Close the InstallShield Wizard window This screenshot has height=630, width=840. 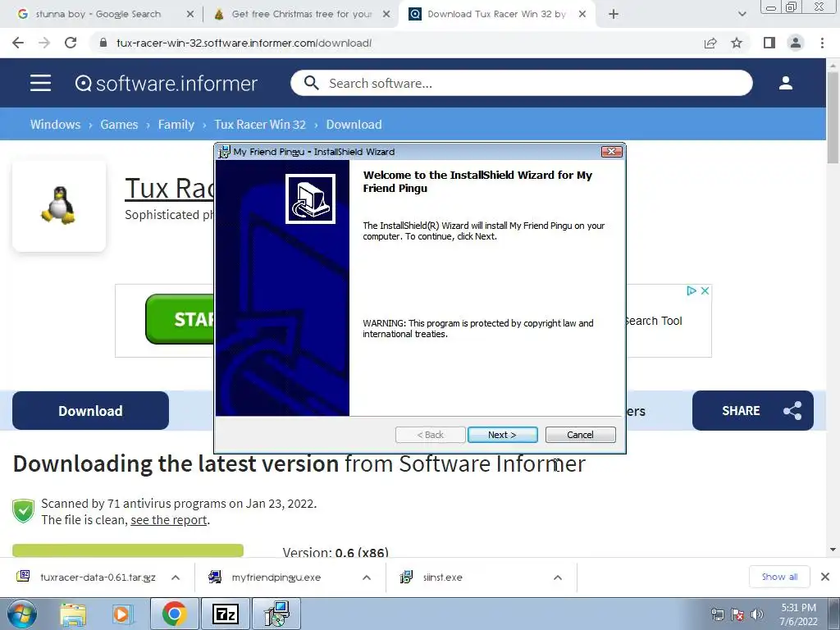coord(611,152)
